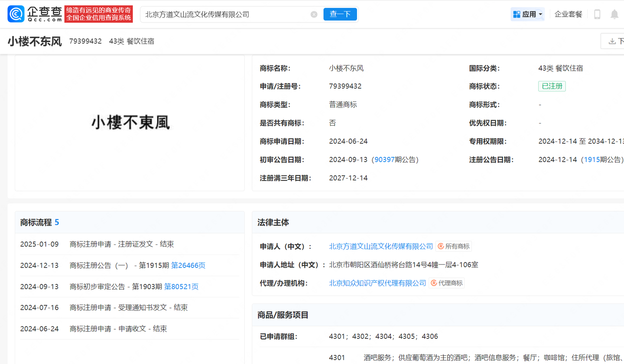Click the red slogan banner beside logo
Image resolution: width=624 pixels, height=364 pixels.
click(x=99, y=14)
